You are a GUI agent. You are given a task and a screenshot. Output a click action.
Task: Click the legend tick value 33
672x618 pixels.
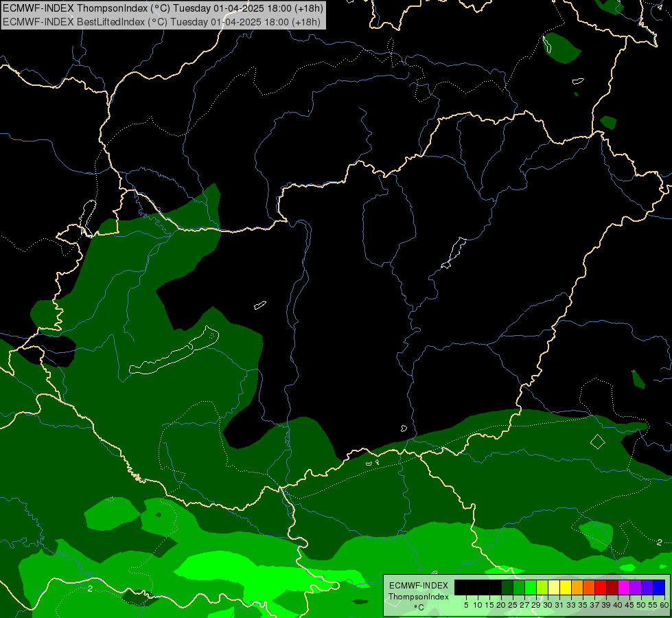click(571, 605)
